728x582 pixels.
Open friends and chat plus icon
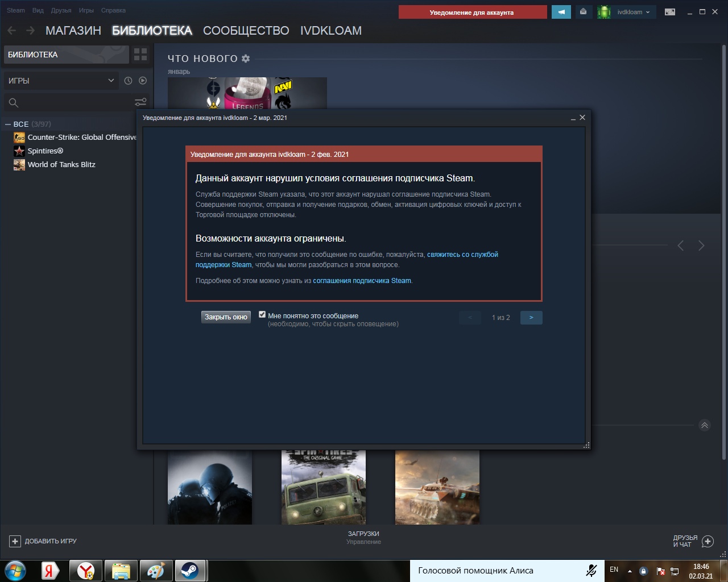pos(708,541)
